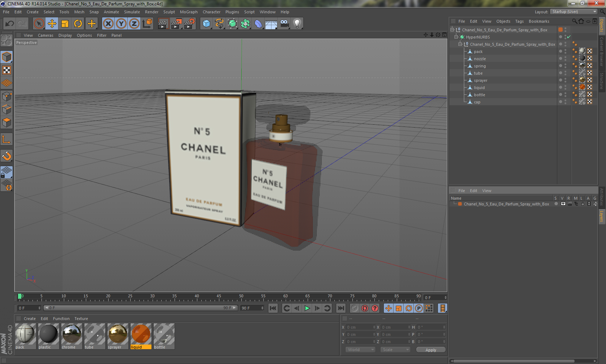Select the sprayer object
The image size is (606, 364).
(480, 80)
